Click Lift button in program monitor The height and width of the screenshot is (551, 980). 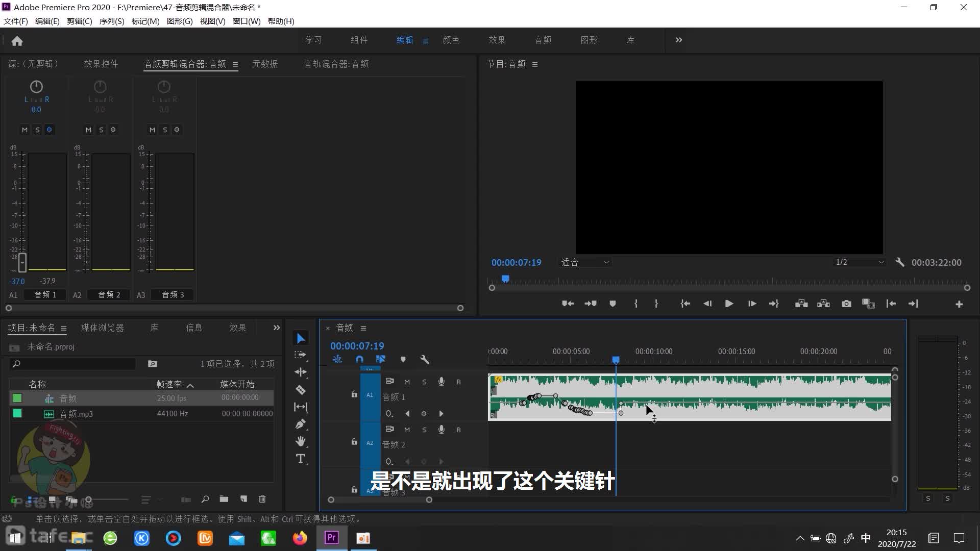click(801, 304)
